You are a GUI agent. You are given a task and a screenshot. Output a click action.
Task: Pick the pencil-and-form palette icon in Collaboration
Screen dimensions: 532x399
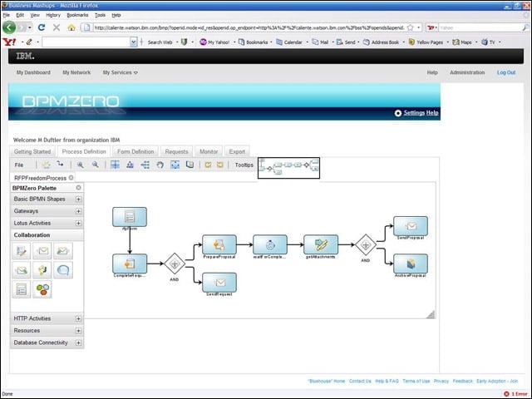coord(22,251)
